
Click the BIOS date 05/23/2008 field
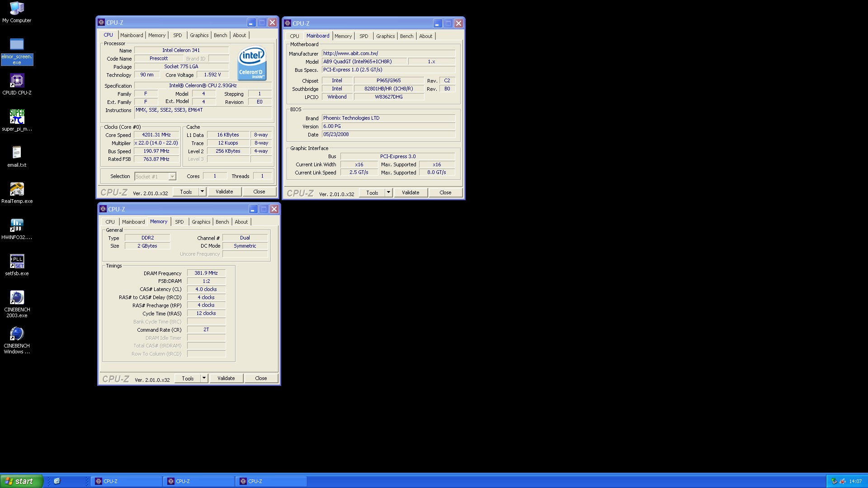[388, 134]
